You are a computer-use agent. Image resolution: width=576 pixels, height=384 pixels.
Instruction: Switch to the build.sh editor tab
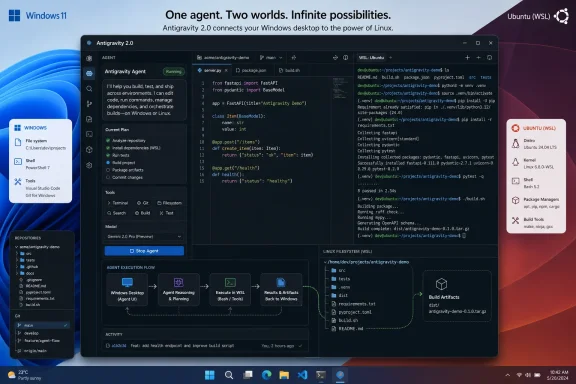289,70
